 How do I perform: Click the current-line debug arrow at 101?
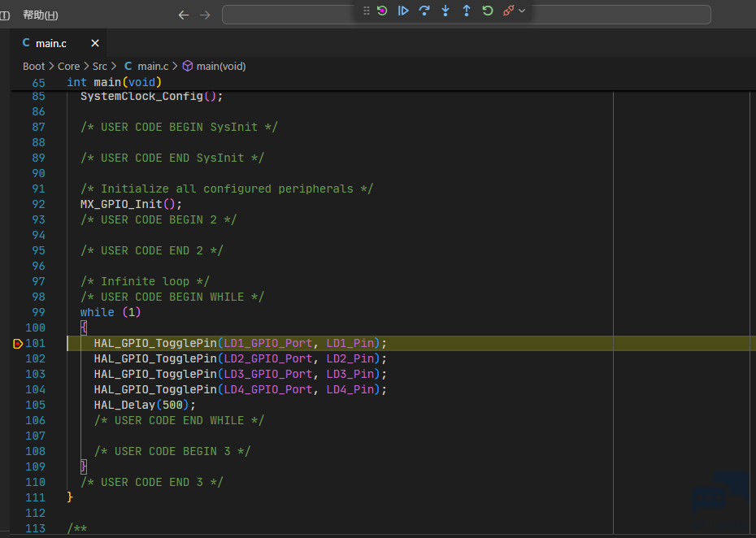(x=18, y=344)
